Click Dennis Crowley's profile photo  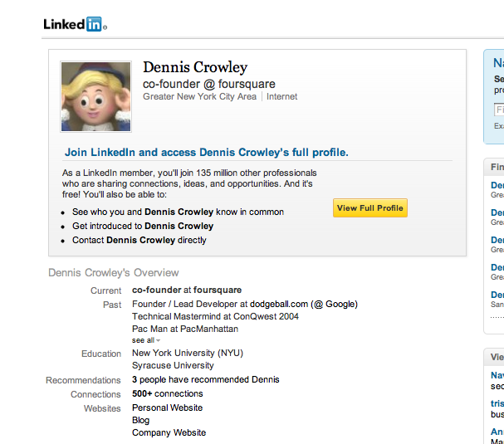click(x=95, y=96)
